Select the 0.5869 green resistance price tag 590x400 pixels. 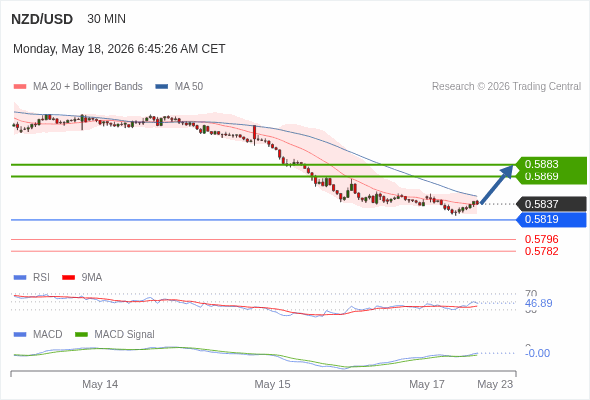(x=552, y=177)
